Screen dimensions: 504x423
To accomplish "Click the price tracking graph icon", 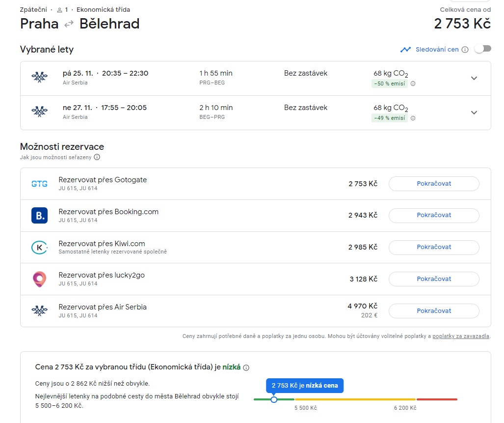I will click(x=406, y=50).
